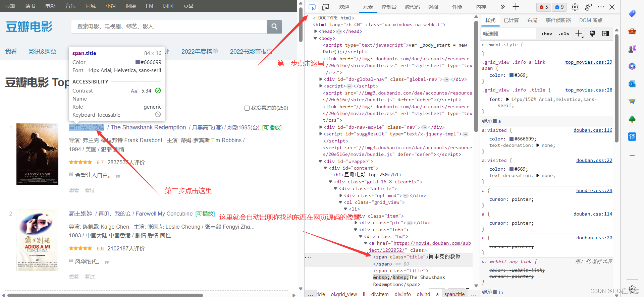
Task: Switch to the 源代码 tab
Action: (412, 7)
